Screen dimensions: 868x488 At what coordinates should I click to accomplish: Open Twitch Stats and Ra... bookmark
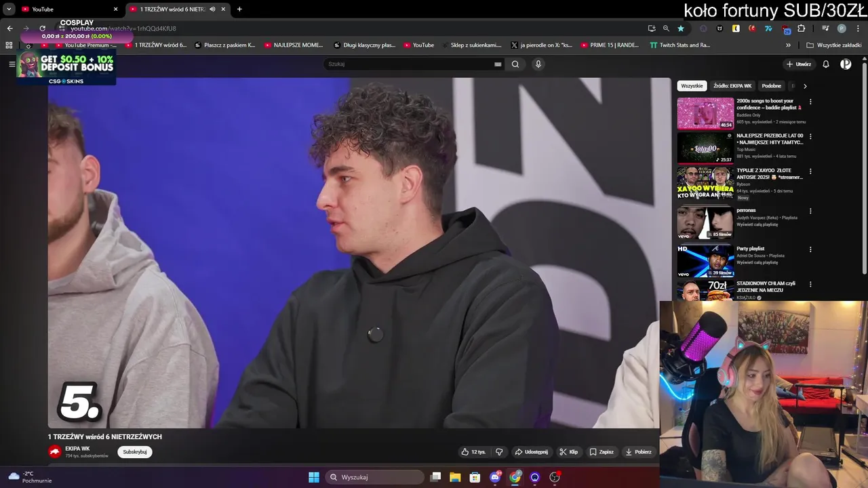point(679,45)
